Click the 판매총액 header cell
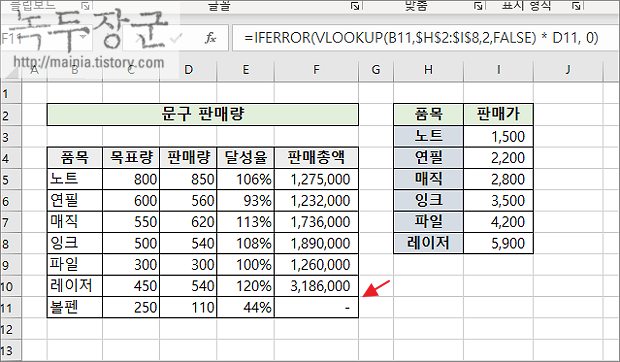620x362 pixels. tap(316, 158)
